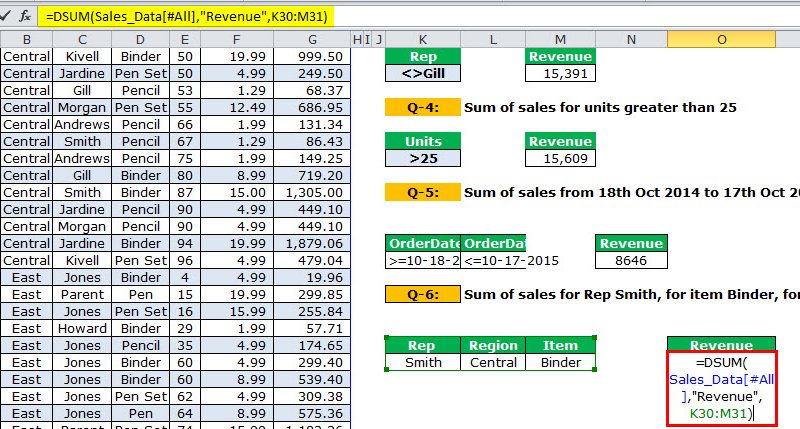Click the Item header in Q-6 criteria
Viewport: 800px width, 429px height.
click(560, 345)
